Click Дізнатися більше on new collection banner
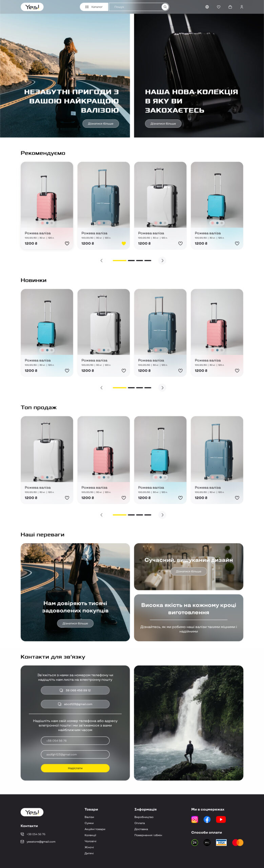Screen dimensions: 264x868 tap(163, 123)
